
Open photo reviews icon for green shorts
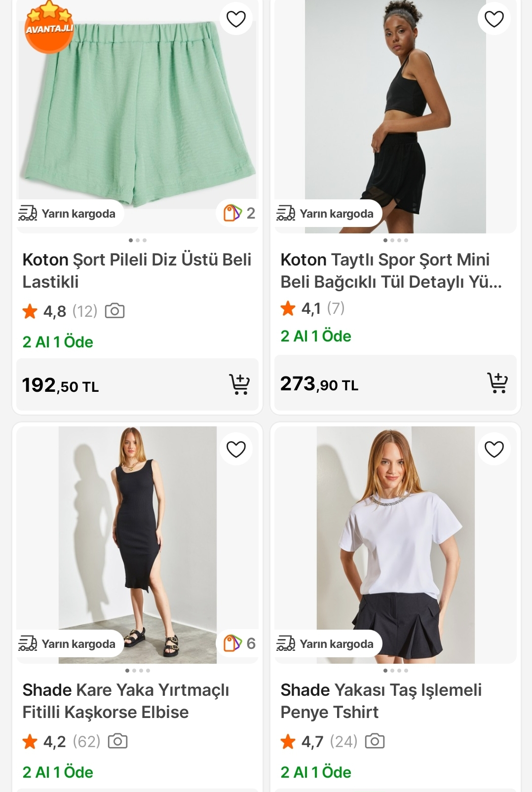pos(114,311)
